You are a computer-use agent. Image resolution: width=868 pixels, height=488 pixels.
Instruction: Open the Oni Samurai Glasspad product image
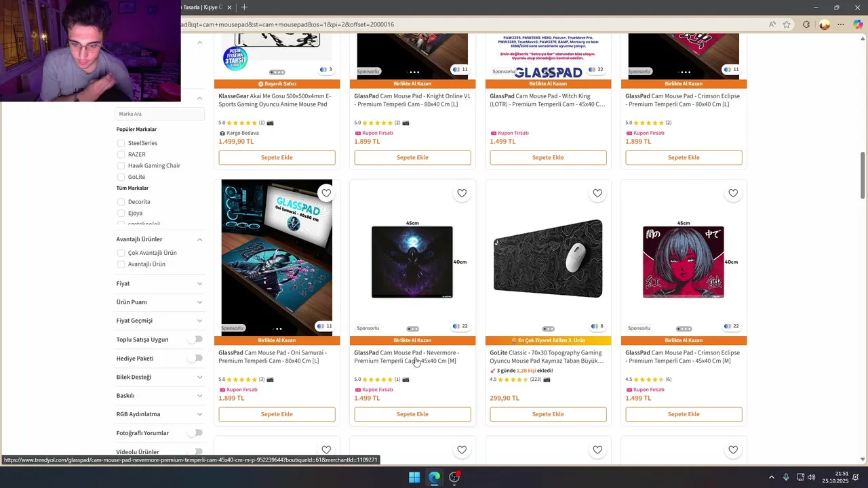point(277,258)
